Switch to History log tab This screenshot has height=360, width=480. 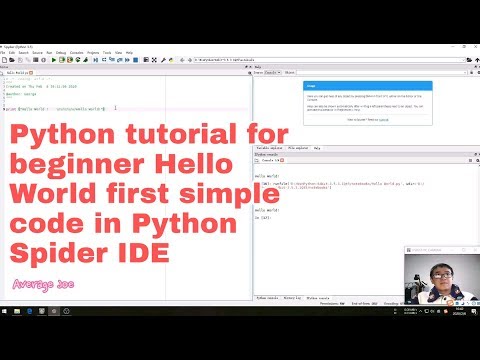[x=292, y=298]
